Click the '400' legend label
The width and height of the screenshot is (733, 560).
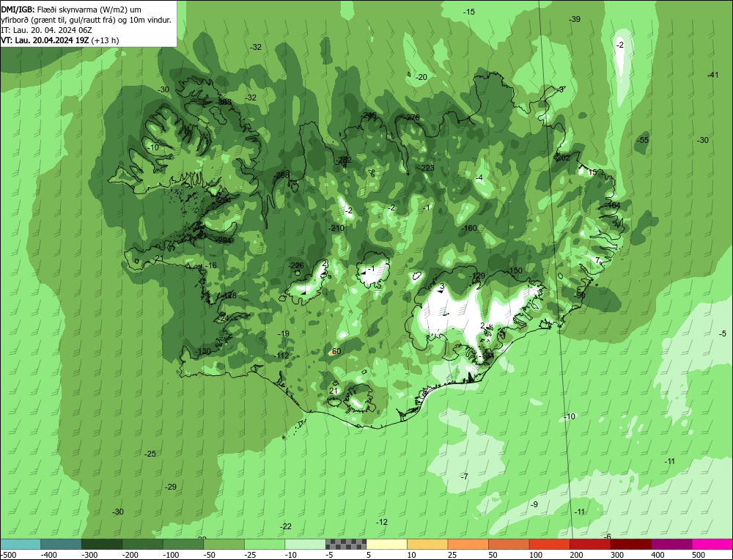tap(658, 555)
